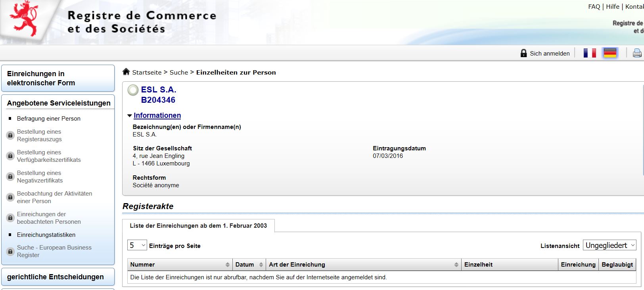Select tab Liste der Einreichungen ab dem 1. Februar 2003
Image resolution: width=644 pixels, height=290 pixels.
coord(198,225)
